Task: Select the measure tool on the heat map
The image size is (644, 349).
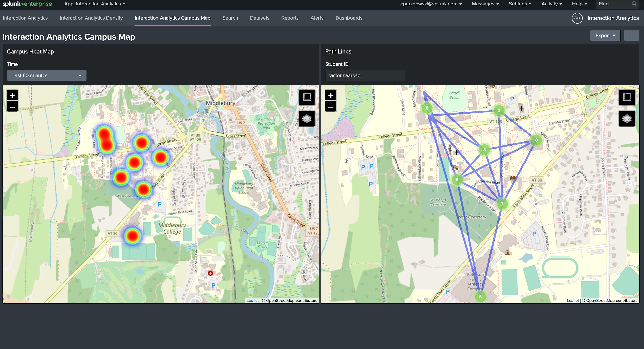Action: [x=307, y=97]
